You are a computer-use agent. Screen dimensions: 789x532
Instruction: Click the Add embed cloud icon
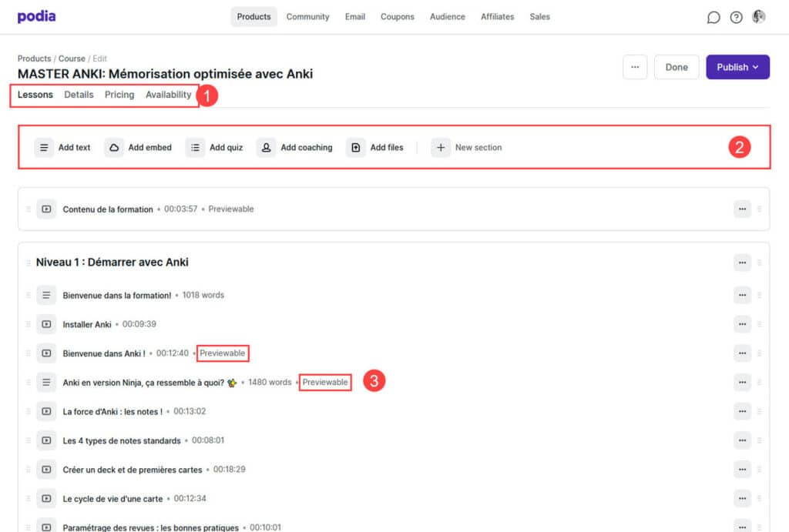click(x=114, y=147)
